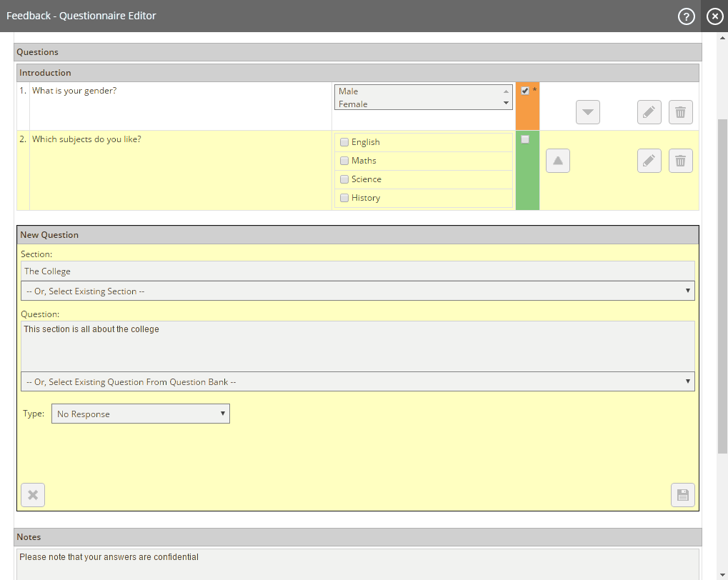Delete the 'Which subjects do you like?' question
The image size is (728, 580).
[680, 161]
